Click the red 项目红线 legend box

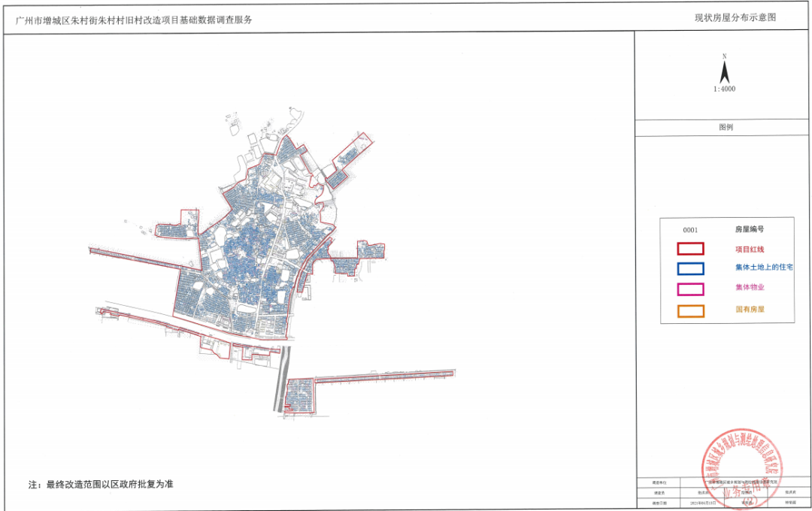click(690, 249)
